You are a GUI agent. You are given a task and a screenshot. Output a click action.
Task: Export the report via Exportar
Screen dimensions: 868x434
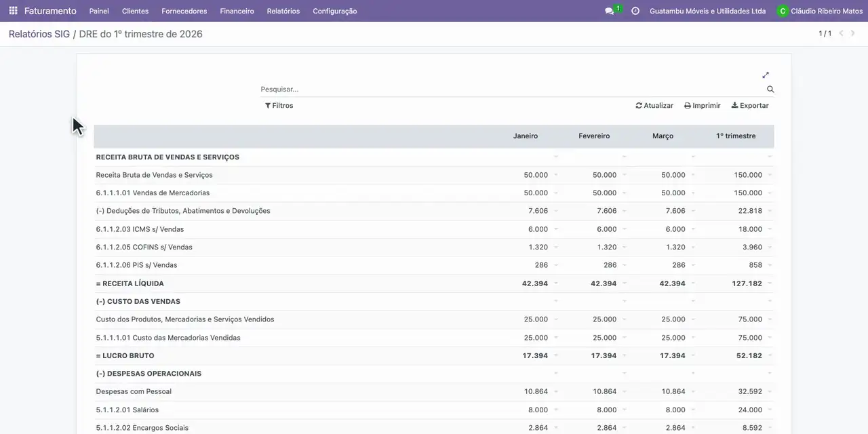click(750, 106)
